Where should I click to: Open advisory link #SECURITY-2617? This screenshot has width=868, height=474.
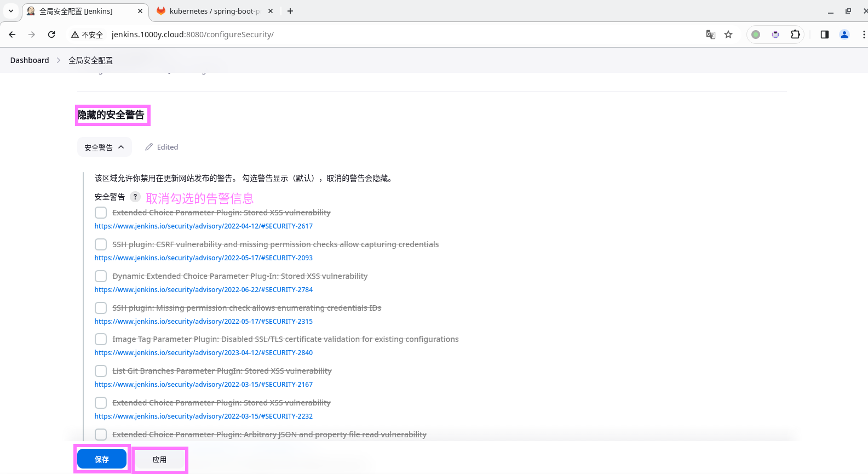click(204, 226)
